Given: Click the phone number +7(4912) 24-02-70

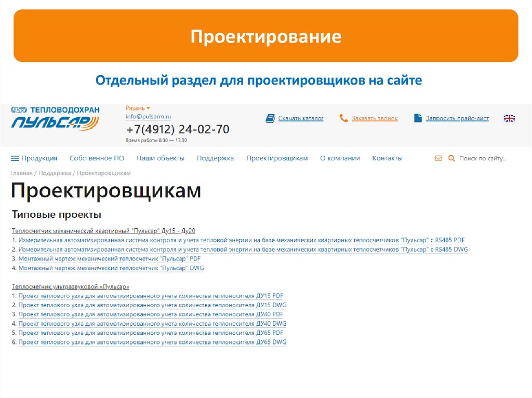Looking at the screenshot, I should [178, 129].
